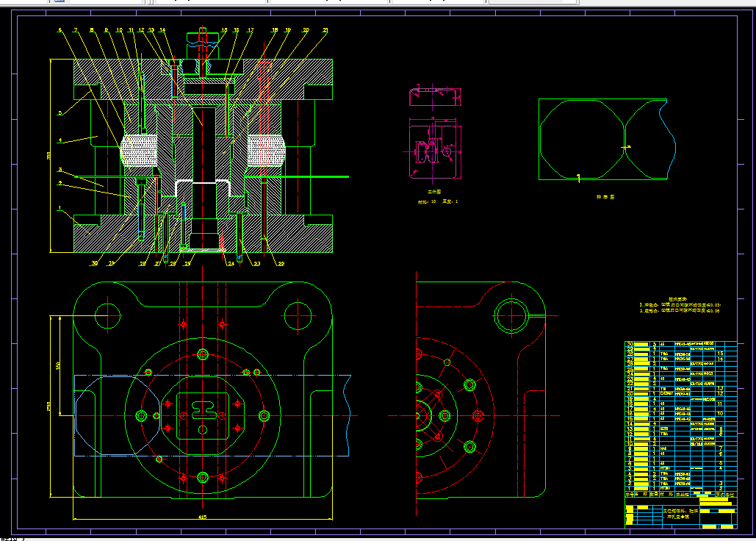Select the 415 width dimension text
This screenshot has width=756, height=541.
(x=203, y=517)
